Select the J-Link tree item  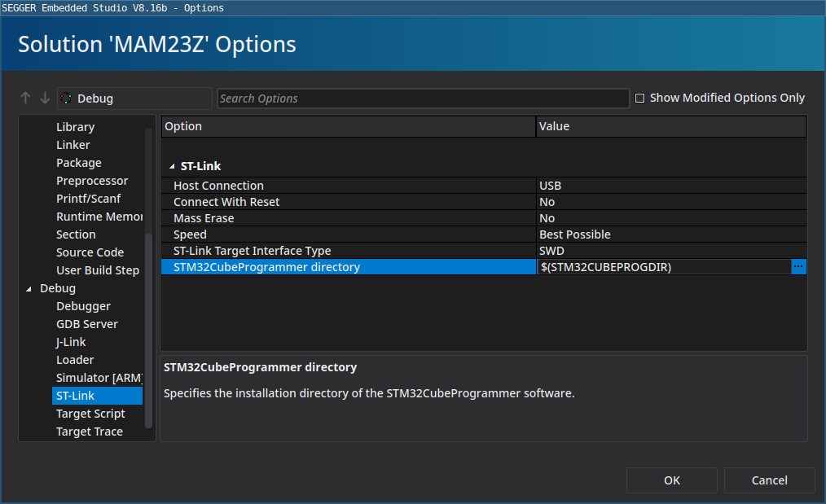click(x=71, y=342)
